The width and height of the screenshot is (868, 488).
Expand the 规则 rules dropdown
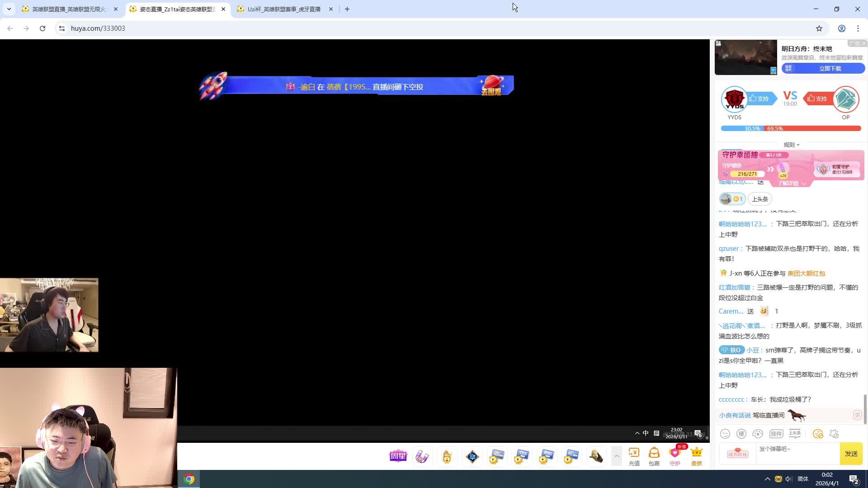pyautogui.click(x=791, y=145)
